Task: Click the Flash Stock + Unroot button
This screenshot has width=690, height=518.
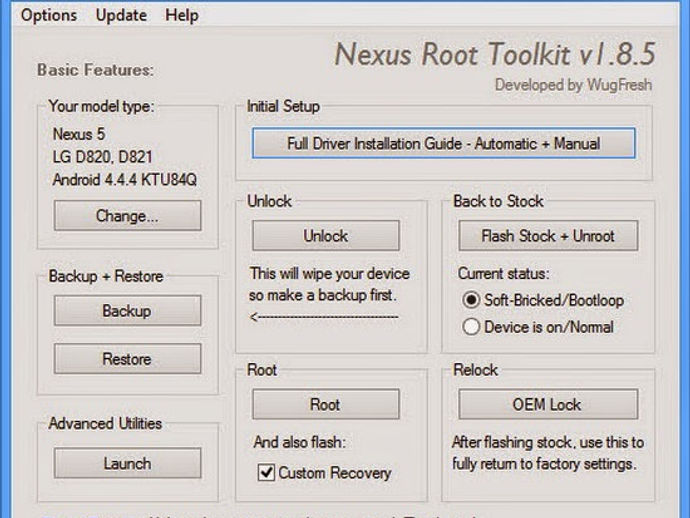Action: pyautogui.click(x=548, y=236)
